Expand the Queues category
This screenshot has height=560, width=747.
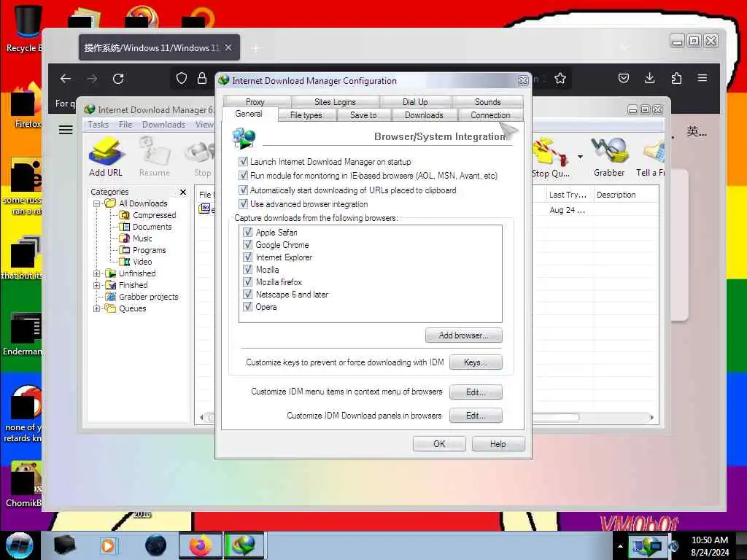coord(97,308)
